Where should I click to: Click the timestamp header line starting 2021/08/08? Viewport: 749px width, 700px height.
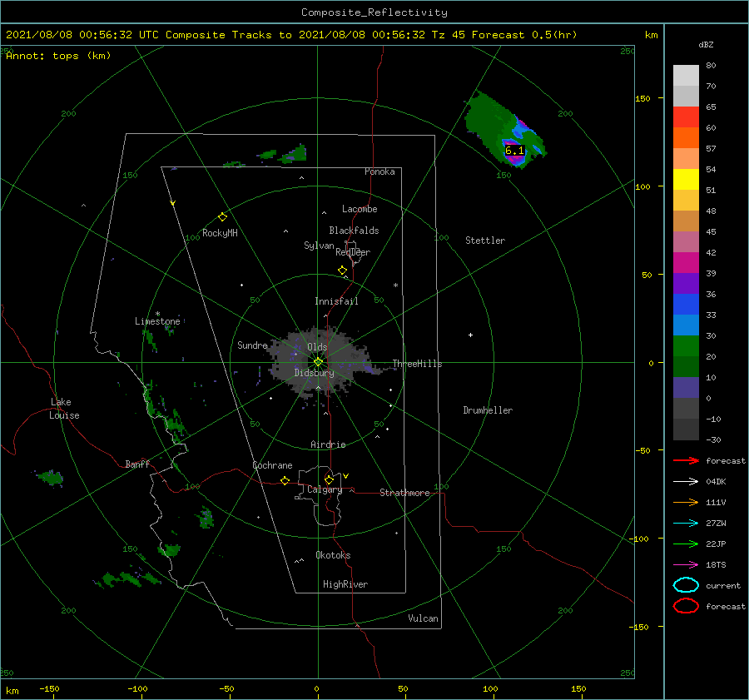(291, 35)
